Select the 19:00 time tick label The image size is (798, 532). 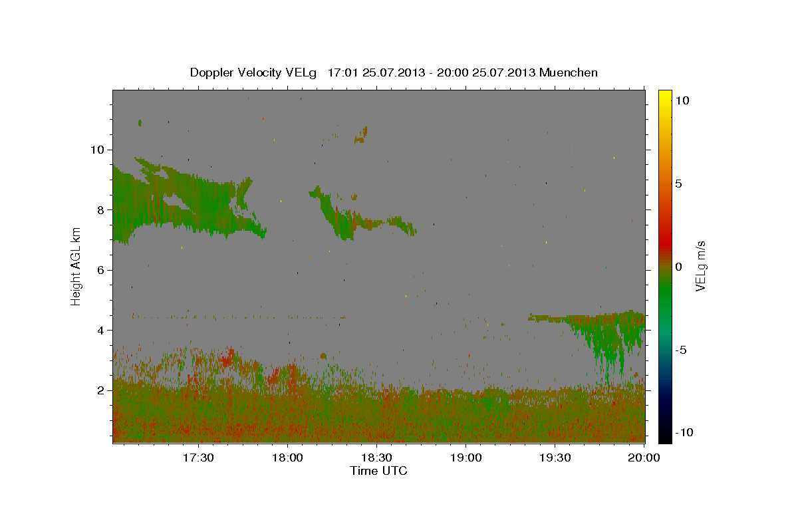point(466,458)
